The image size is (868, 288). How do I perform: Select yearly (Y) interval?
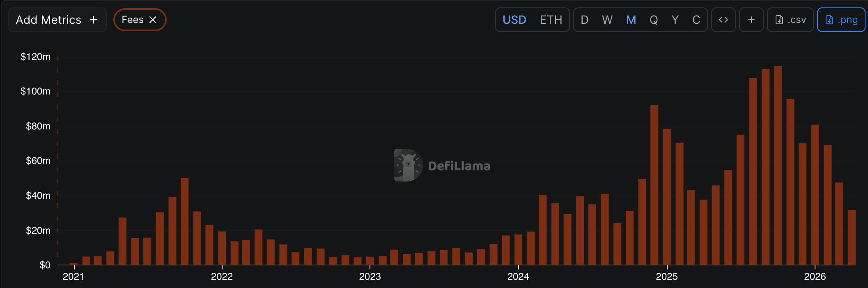click(675, 20)
